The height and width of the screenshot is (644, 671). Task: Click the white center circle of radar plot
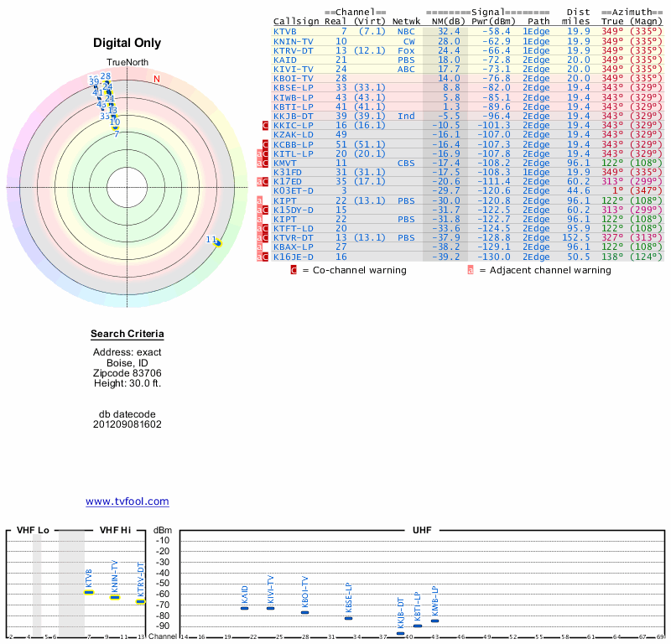click(127, 186)
